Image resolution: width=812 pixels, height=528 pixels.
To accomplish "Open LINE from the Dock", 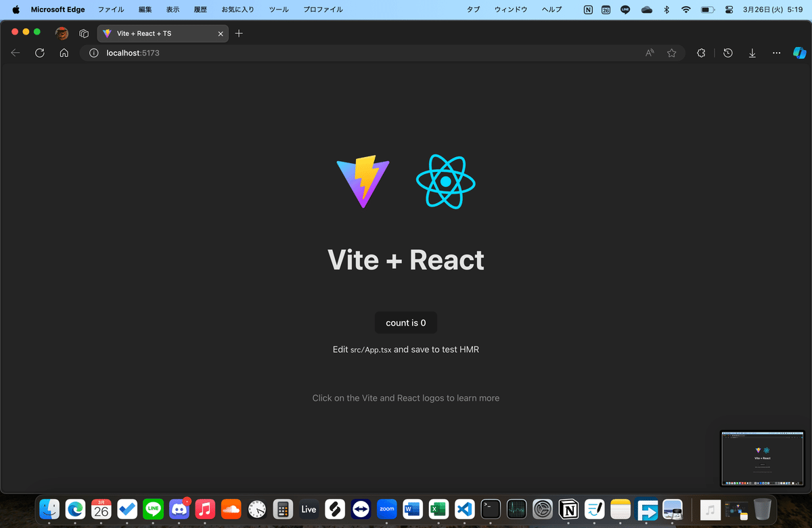I will 154,509.
